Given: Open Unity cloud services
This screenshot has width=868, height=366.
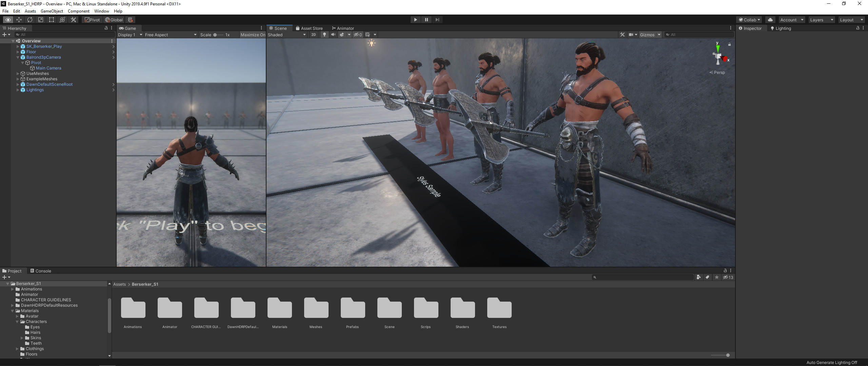Looking at the screenshot, I should click(770, 20).
